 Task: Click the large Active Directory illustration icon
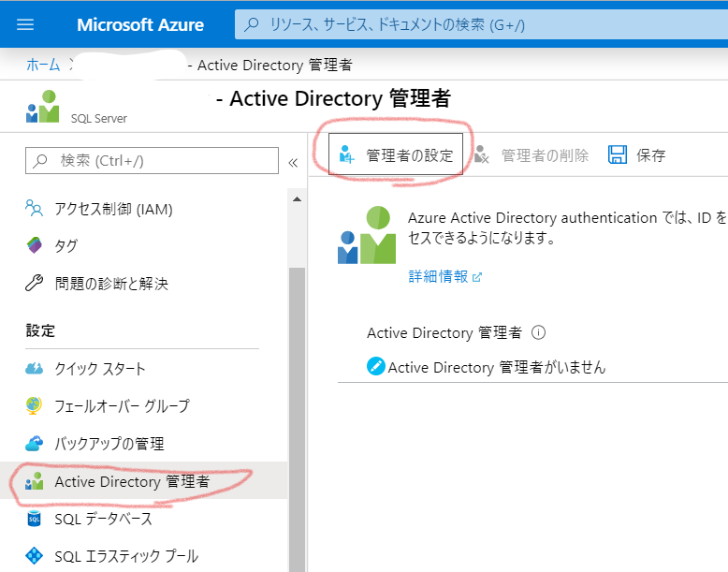point(367,235)
